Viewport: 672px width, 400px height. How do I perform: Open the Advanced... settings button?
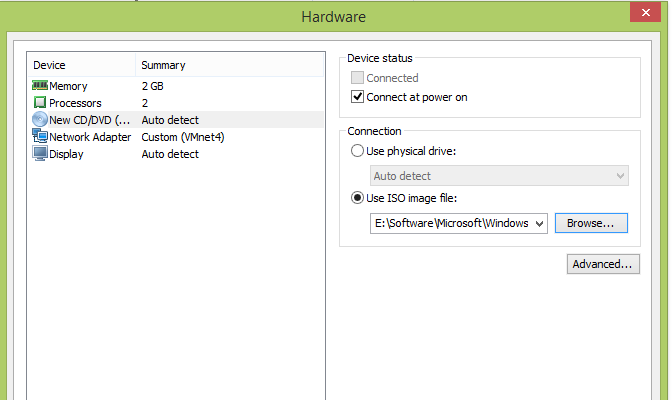point(602,265)
